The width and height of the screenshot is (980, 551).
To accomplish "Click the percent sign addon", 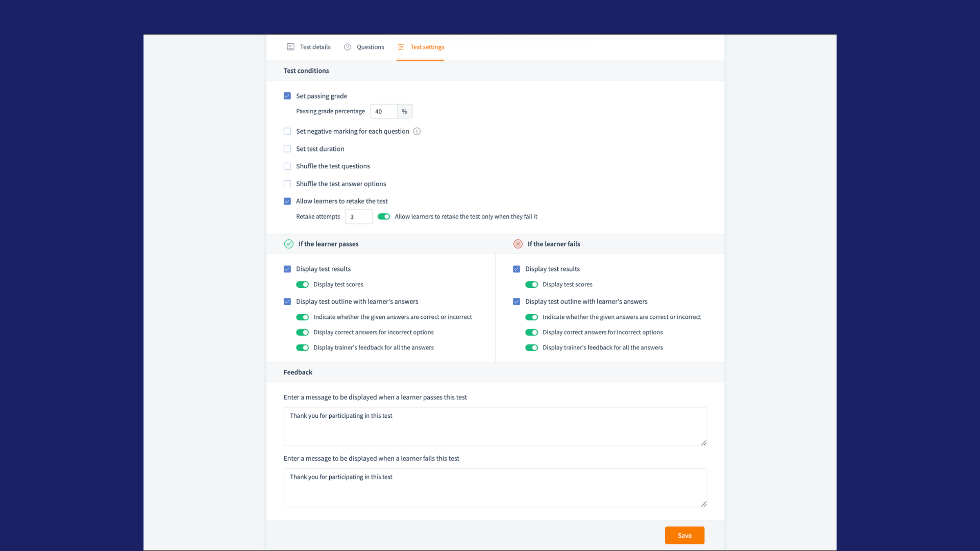I will click(405, 112).
